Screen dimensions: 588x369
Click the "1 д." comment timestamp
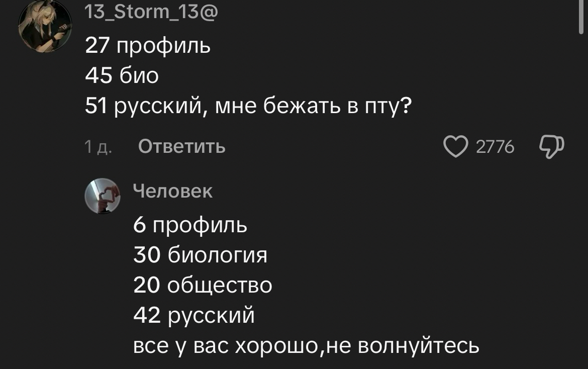[x=98, y=147]
